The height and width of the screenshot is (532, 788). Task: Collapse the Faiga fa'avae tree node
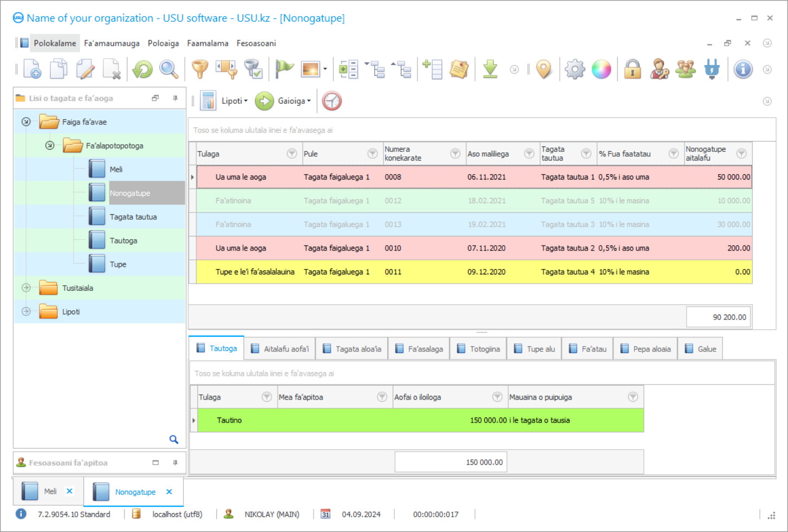[26, 121]
